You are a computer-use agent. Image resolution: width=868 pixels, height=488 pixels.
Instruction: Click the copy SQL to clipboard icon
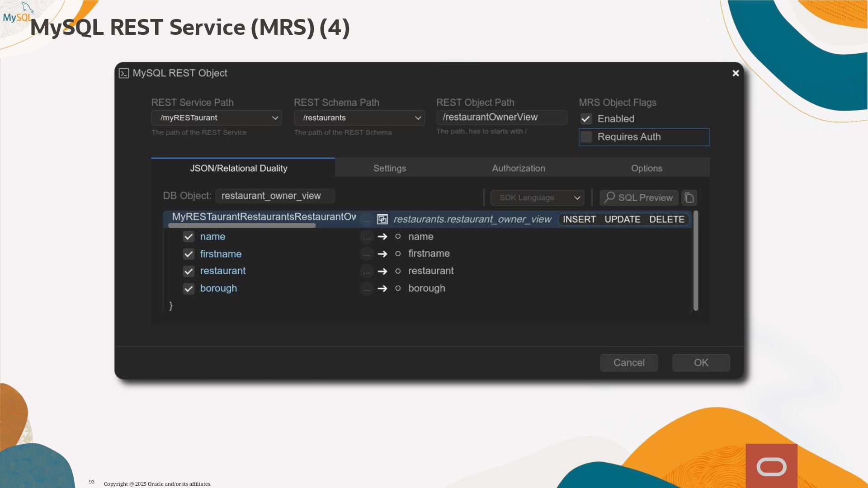[689, 197]
